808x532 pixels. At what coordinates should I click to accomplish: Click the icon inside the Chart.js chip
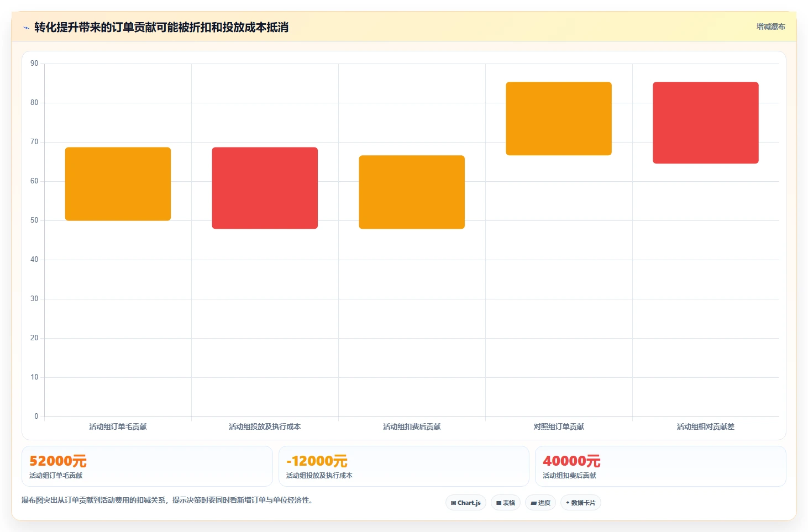453,503
